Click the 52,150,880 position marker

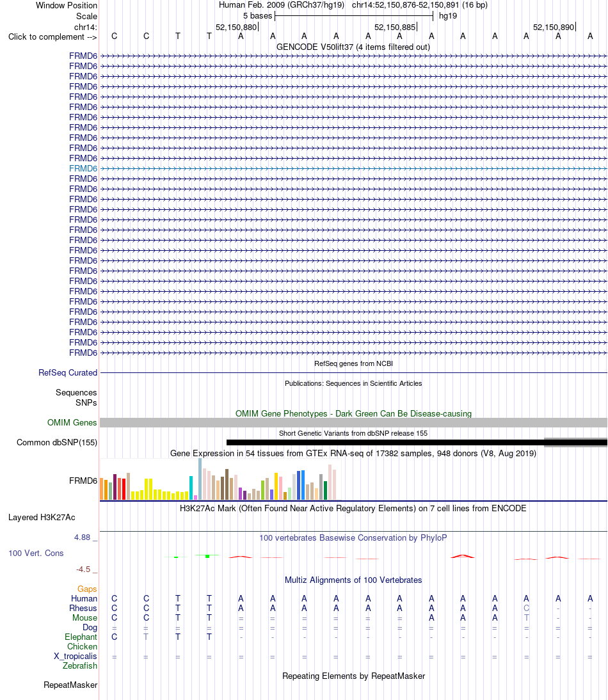(236, 28)
